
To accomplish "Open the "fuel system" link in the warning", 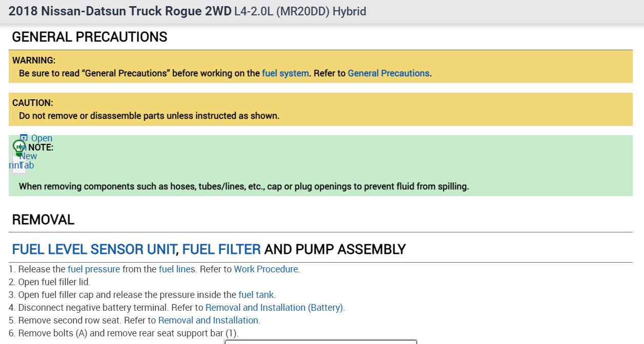I will [x=285, y=73].
